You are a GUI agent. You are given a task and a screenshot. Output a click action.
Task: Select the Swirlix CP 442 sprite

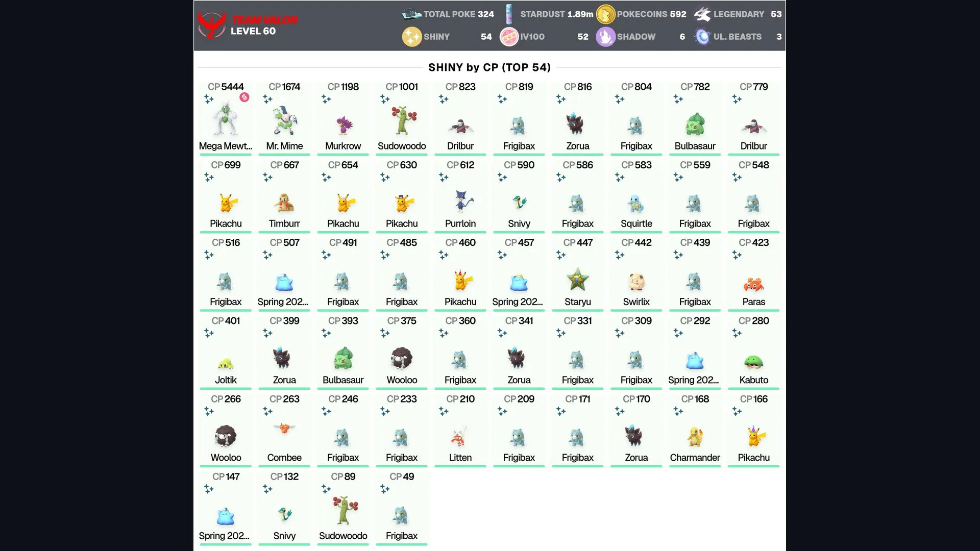point(636,281)
